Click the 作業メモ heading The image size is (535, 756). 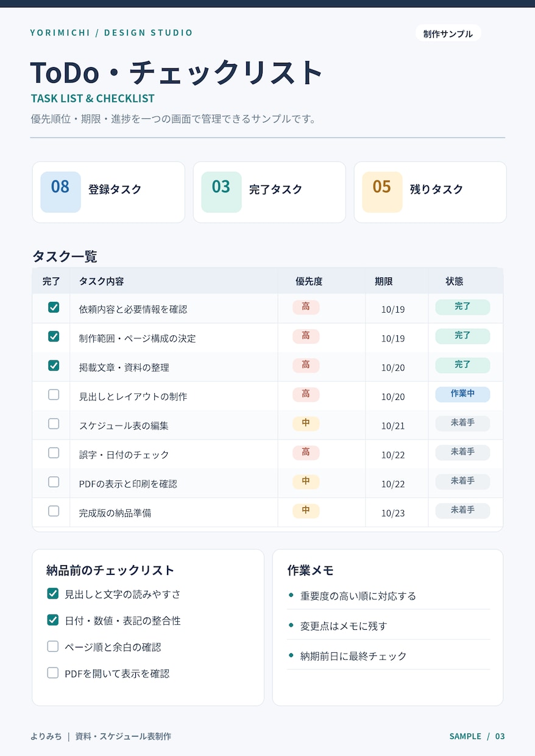311,571
